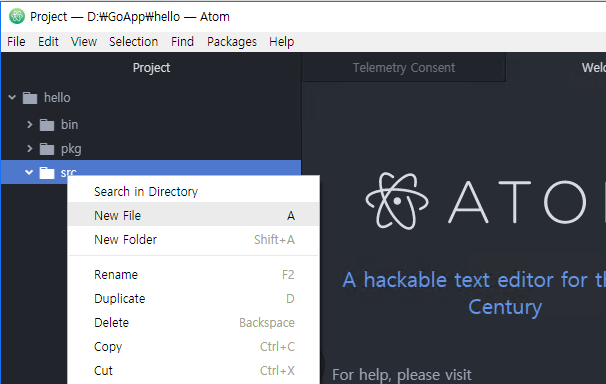Choose Duplicate from context menu
606x384 pixels.
194,299
